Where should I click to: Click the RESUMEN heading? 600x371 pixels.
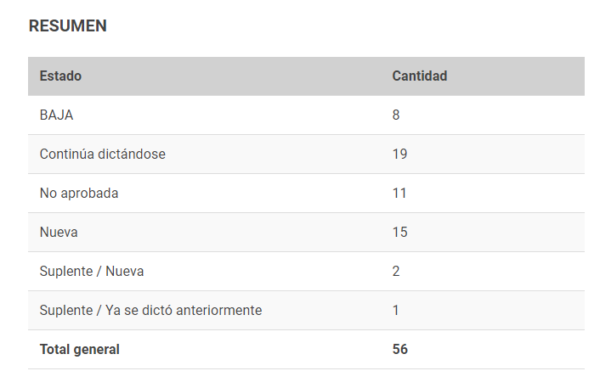click(x=68, y=26)
